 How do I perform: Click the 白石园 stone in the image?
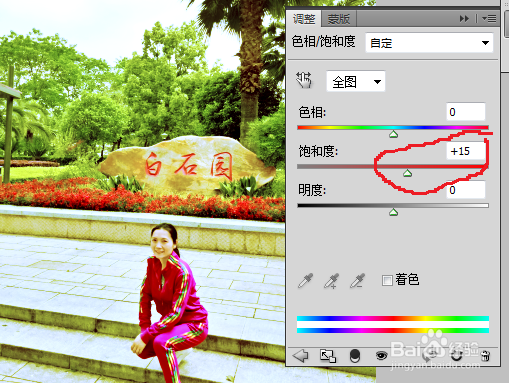188,165
